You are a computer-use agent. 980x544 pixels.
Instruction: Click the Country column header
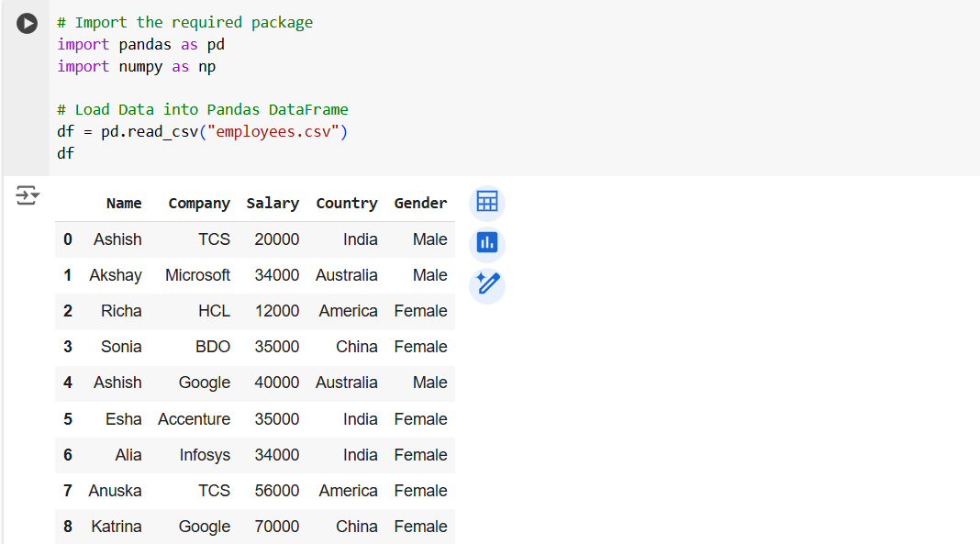[x=346, y=204]
